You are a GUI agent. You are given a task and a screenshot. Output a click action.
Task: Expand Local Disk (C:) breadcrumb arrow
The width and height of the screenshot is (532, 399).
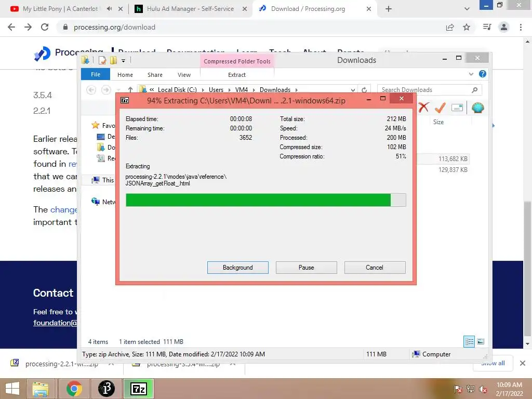pyautogui.click(x=203, y=90)
